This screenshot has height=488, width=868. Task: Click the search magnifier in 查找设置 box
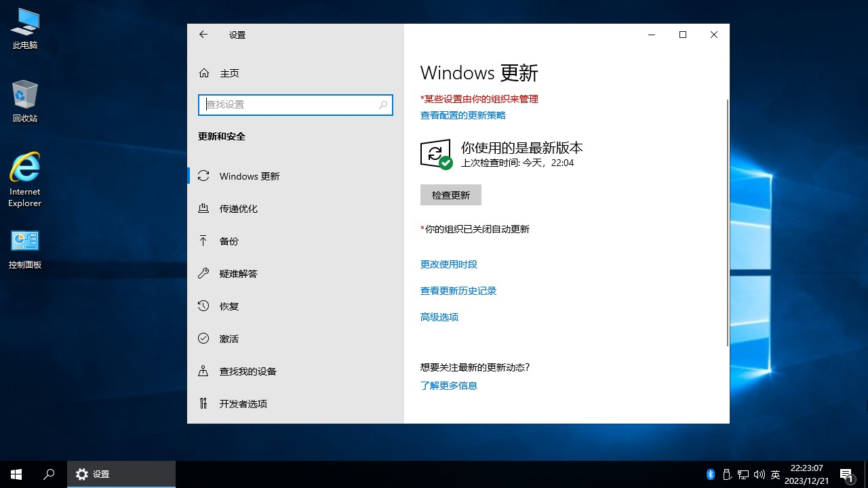(x=383, y=104)
